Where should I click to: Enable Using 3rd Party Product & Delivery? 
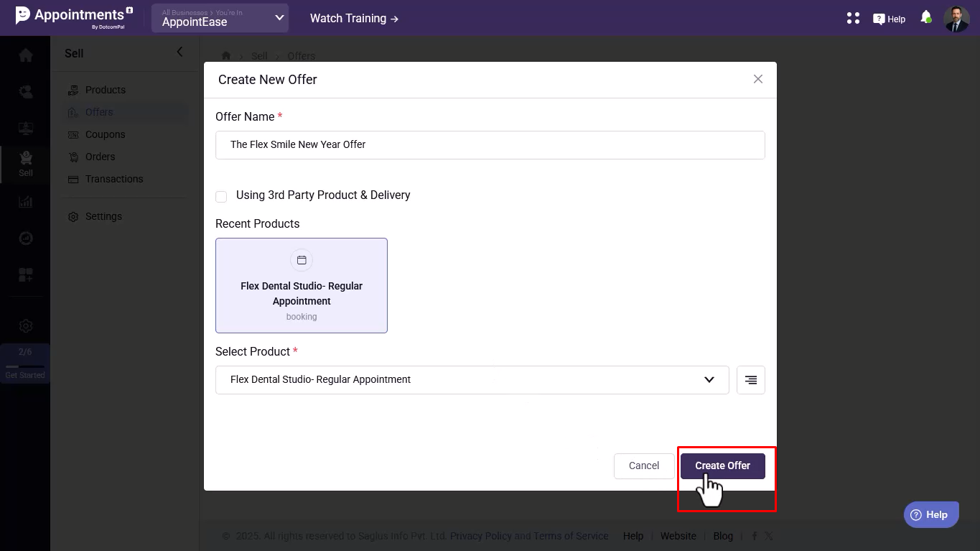coord(221,196)
